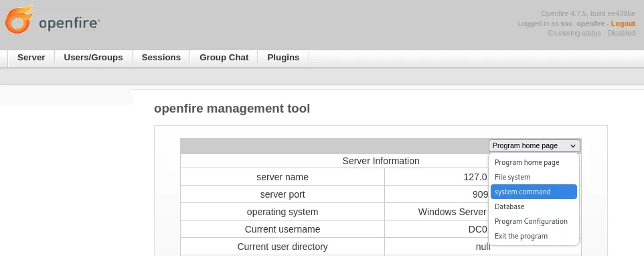Image resolution: width=644 pixels, height=256 pixels.
Task: Click the Current user directory cell
Action: pyautogui.click(x=283, y=247)
